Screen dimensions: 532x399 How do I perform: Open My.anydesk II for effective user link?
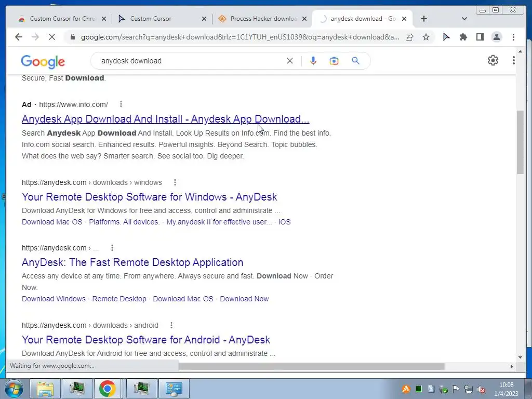click(x=219, y=222)
